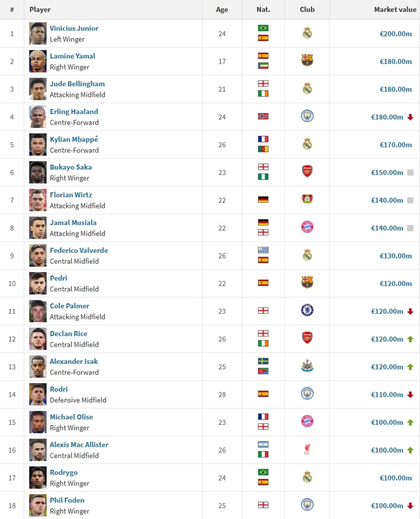This screenshot has width=420, height=519.
Task: Click Bayer Leverkusen crest in Florian Wirtz's row
Action: pos(307,199)
